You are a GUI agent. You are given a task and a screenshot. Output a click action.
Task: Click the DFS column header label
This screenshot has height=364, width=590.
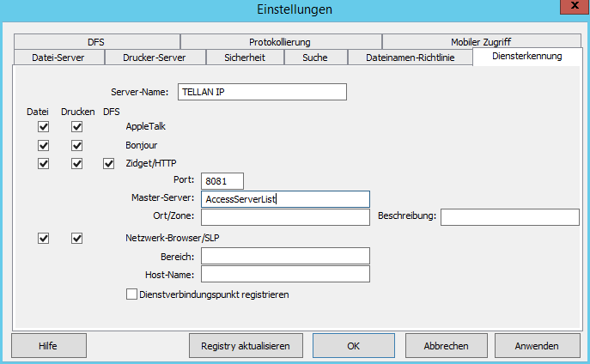click(112, 112)
